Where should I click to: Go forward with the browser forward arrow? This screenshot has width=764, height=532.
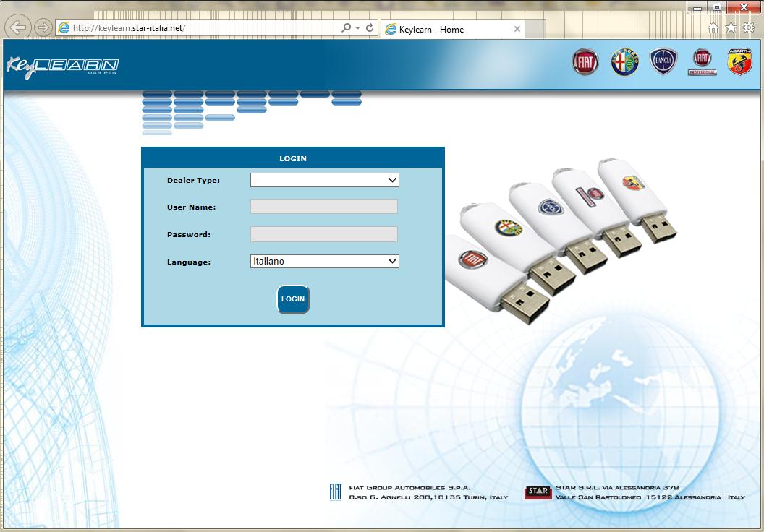(43, 27)
